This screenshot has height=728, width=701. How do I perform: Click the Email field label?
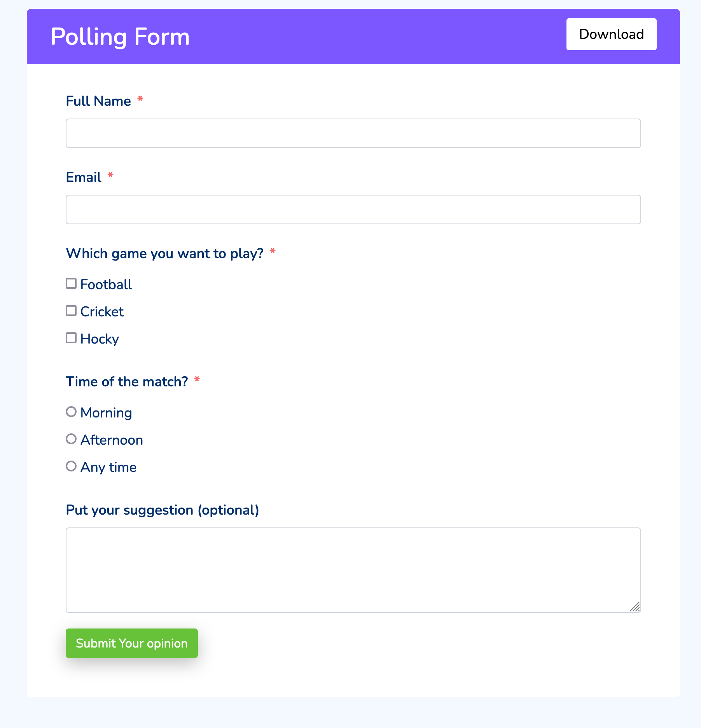[x=84, y=177]
